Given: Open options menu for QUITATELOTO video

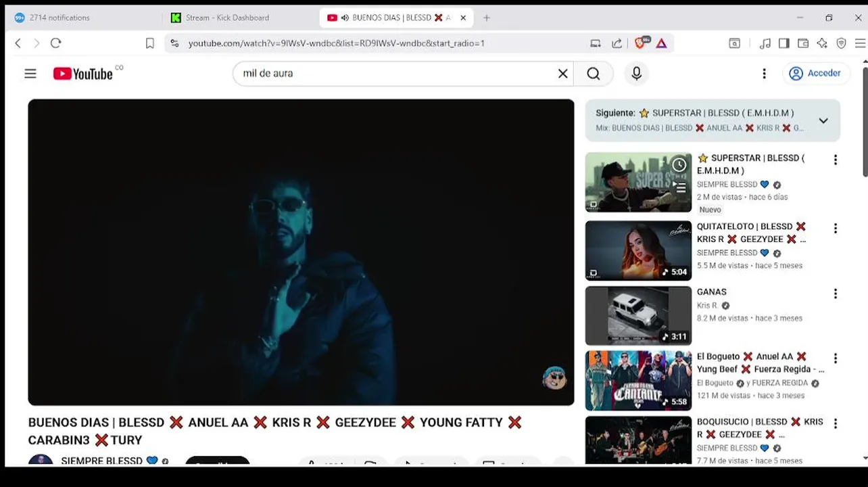Looking at the screenshot, I should click(835, 229).
